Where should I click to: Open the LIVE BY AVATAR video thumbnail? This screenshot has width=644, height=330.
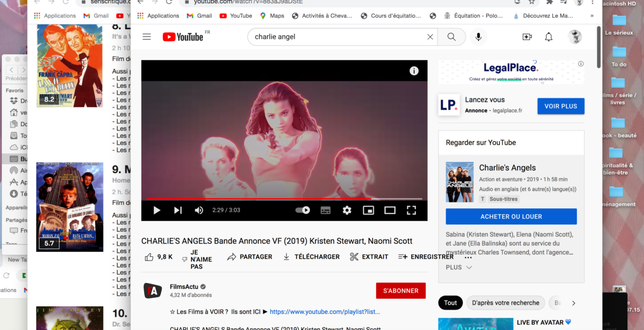[x=476, y=324]
